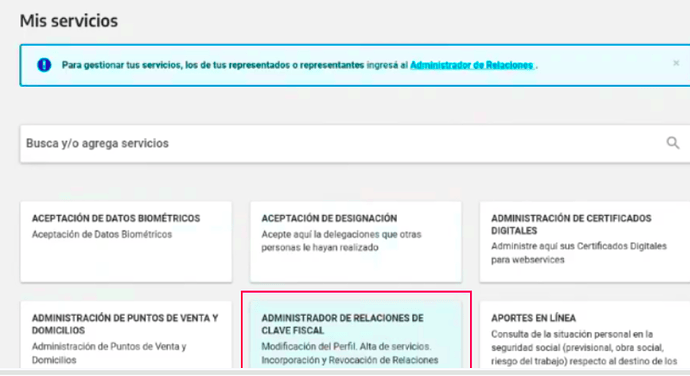Image resolution: width=690 pixels, height=376 pixels.
Task: Click the Mis servicios heading
Action: (x=69, y=21)
